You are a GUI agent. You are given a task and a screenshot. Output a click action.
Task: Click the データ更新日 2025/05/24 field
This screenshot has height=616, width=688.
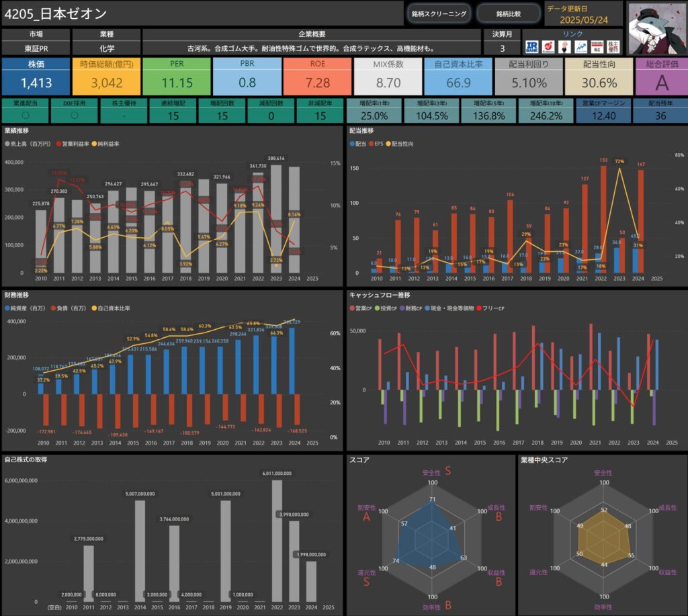tap(583, 15)
